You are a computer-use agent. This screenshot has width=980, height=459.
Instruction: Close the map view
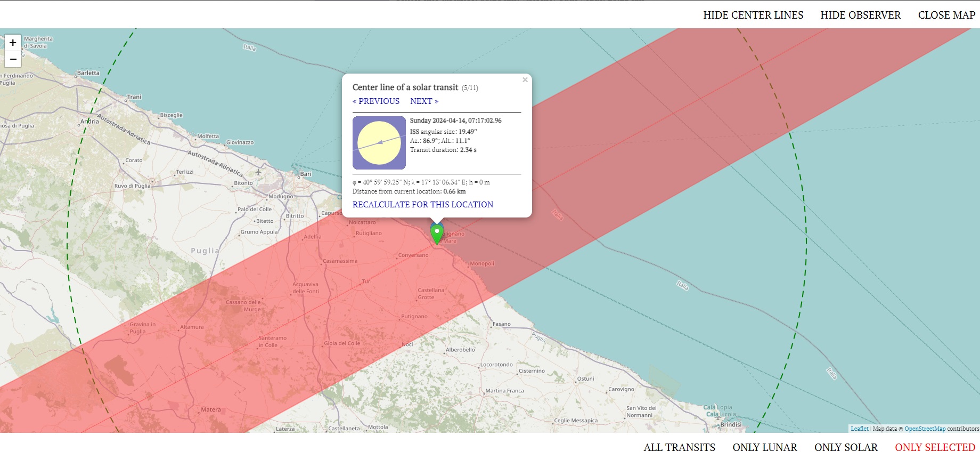coord(946,15)
